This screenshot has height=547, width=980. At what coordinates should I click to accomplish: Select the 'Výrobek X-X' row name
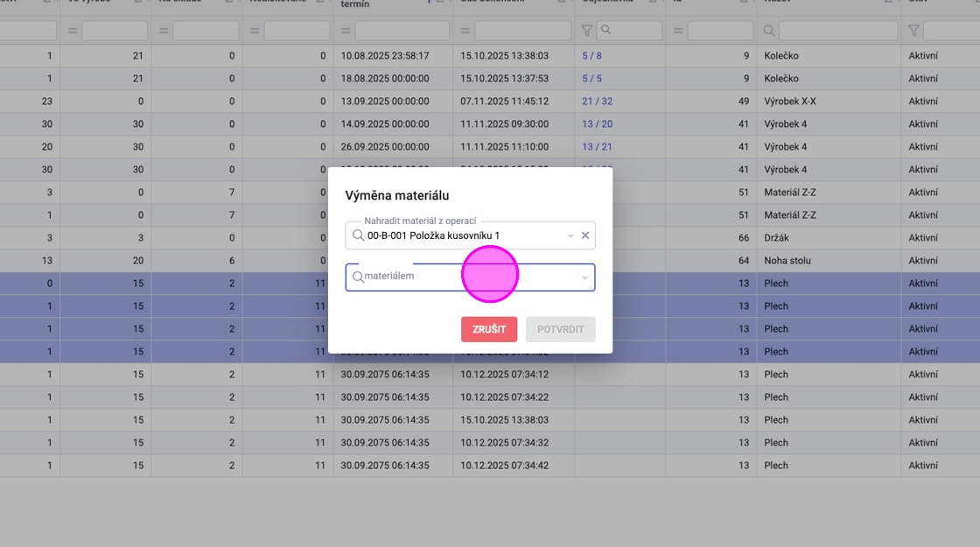click(790, 102)
